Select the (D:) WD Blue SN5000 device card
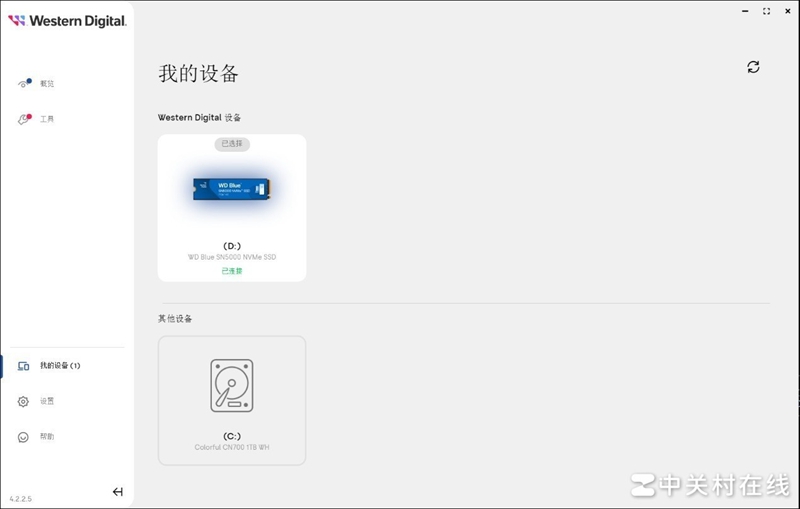The width and height of the screenshot is (800, 509). 232,208
